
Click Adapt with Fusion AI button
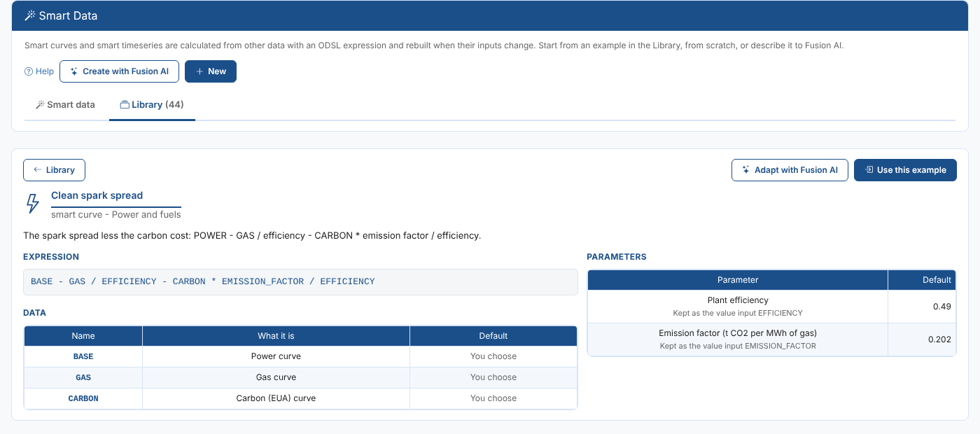(790, 170)
